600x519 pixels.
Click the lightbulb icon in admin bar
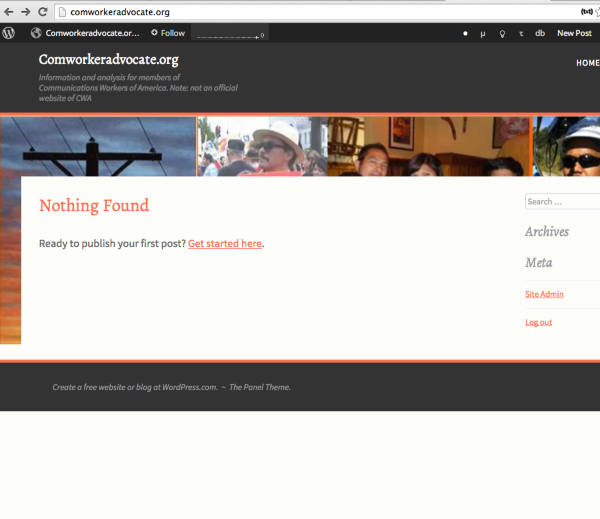502,34
